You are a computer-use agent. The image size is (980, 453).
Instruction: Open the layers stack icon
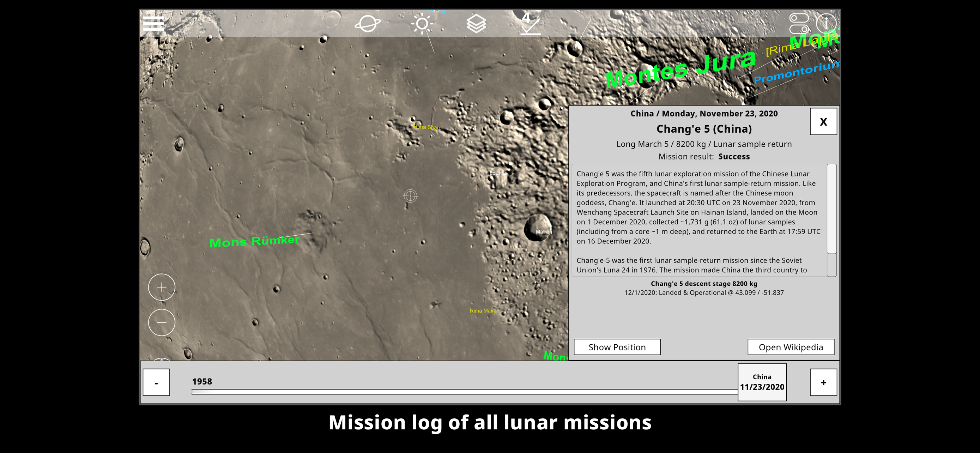coord(476,24)
